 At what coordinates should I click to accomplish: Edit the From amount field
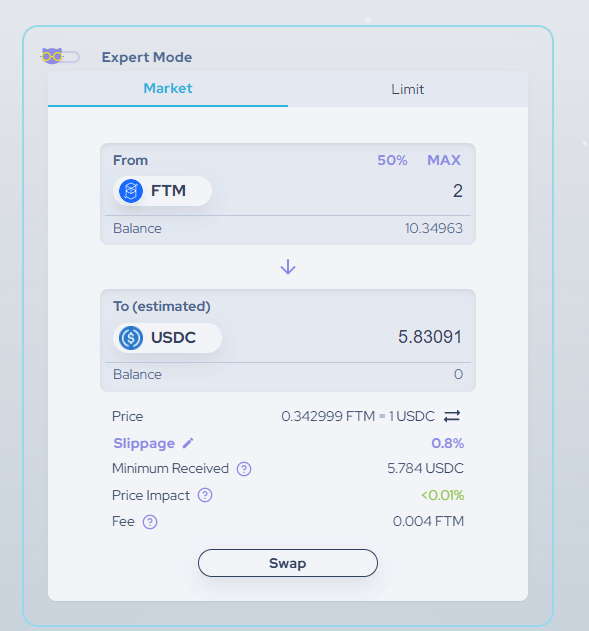pyautogui.click(x=340, y=191)
